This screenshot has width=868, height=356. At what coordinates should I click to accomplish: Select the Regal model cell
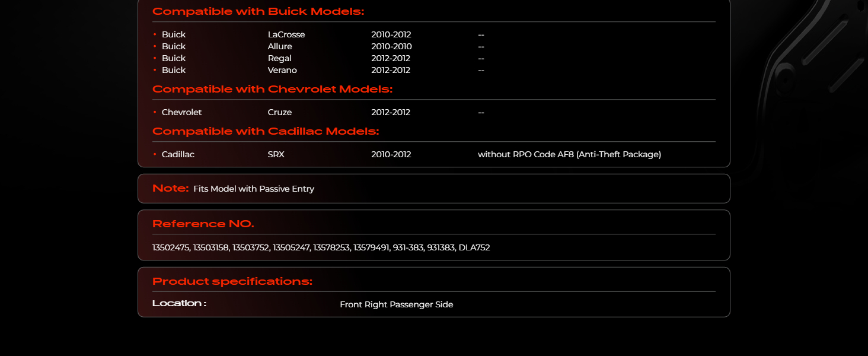pos(280,58)
